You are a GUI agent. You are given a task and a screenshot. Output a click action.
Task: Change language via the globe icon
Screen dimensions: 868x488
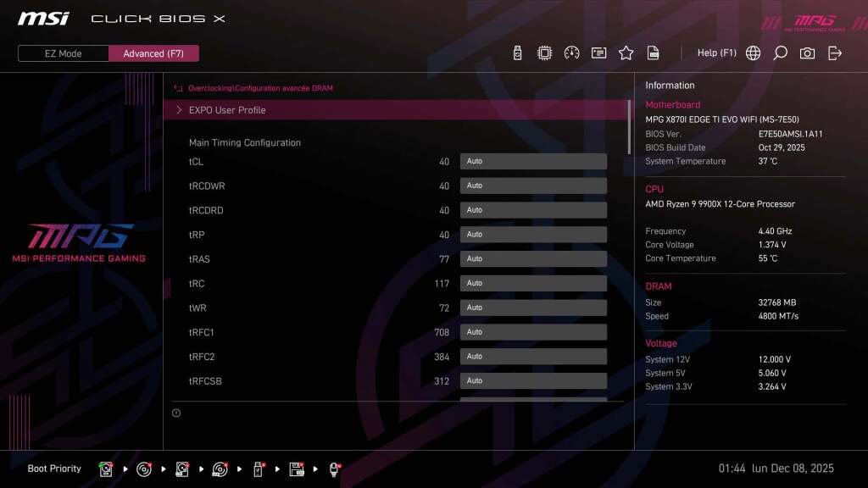752,53
